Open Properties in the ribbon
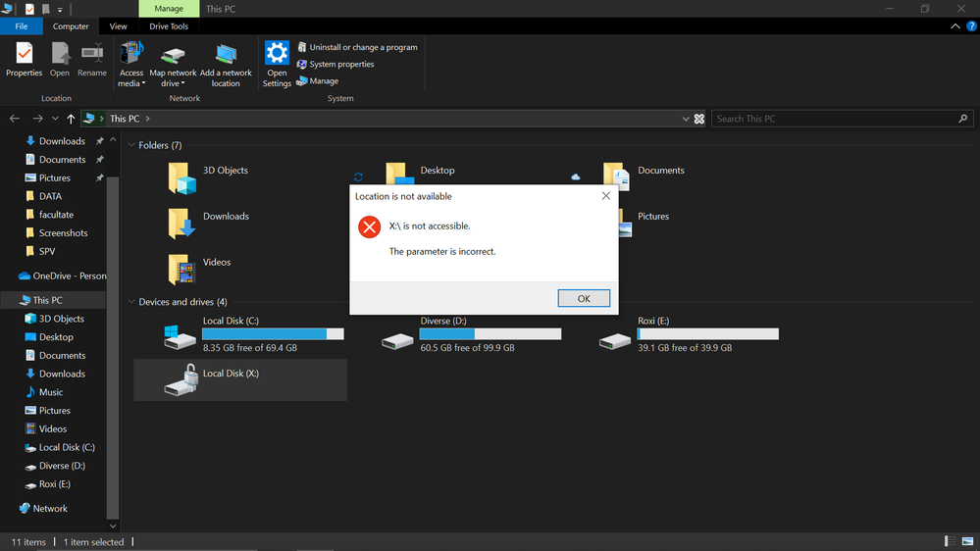This screenshot has width=980, height=551. [24, 60]
